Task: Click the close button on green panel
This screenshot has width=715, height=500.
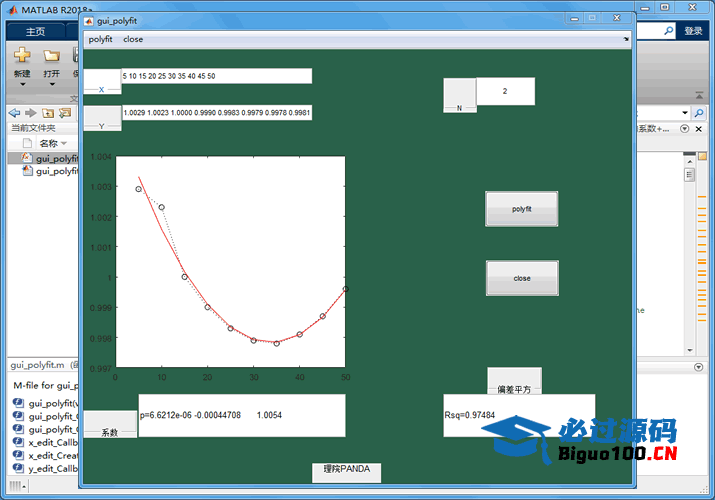Action: coord(522,278)
